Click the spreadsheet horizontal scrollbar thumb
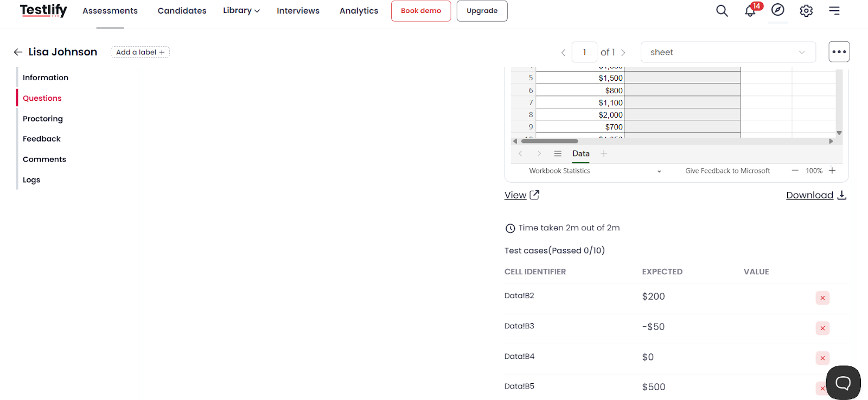868x400 pixels. click(x=549, y=141)
